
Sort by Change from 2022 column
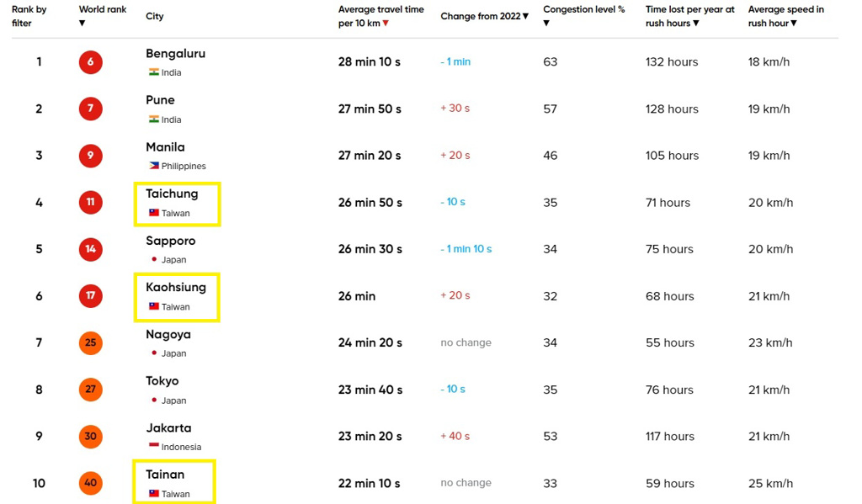(525, 17)
